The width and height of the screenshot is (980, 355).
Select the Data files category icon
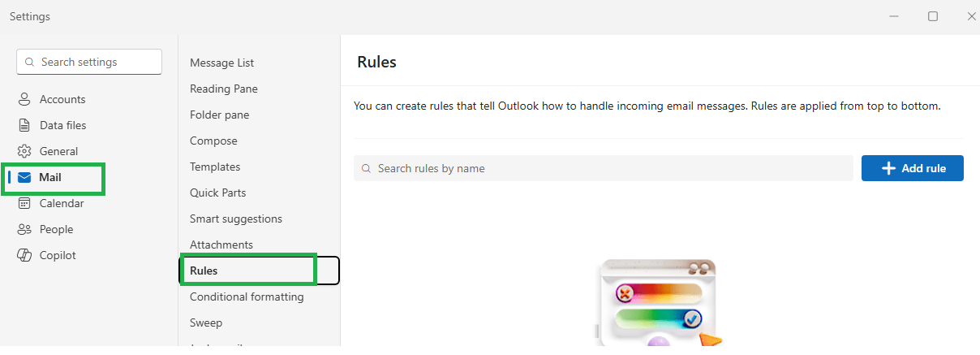24,125
